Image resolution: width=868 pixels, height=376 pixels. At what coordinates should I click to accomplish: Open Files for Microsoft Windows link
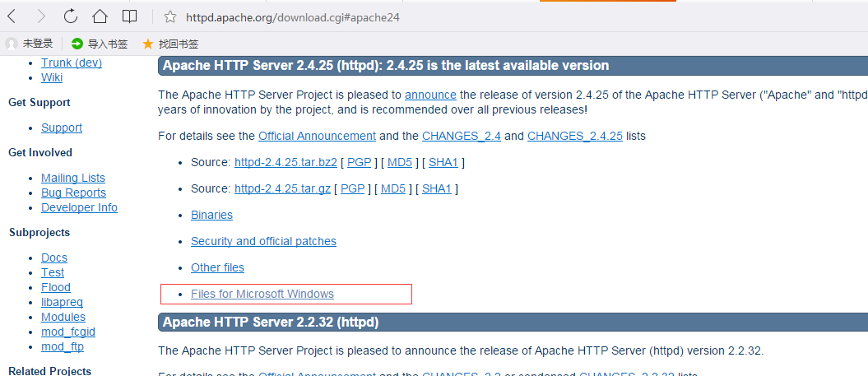pos(262,294)
